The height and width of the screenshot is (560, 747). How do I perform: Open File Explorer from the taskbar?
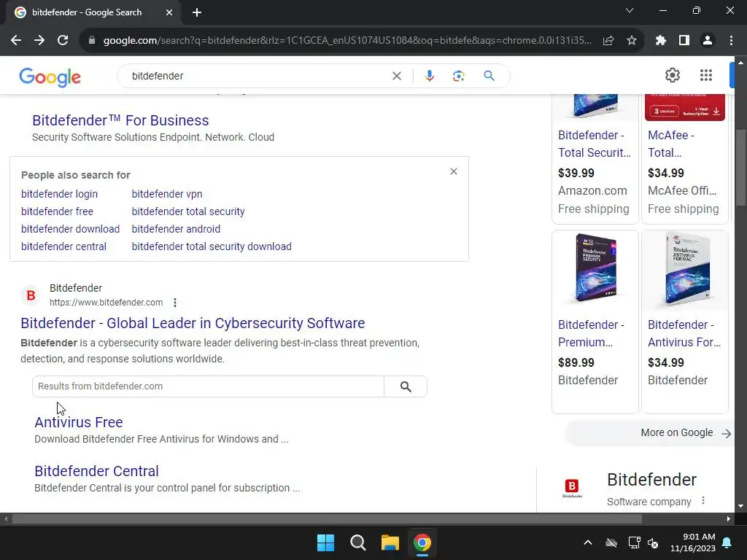390,542
